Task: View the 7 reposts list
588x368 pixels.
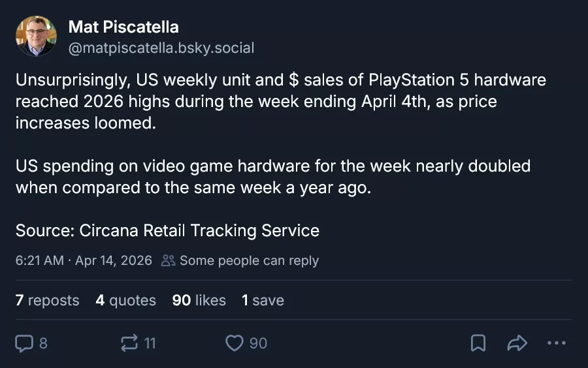Action: [x=47, y=301]
